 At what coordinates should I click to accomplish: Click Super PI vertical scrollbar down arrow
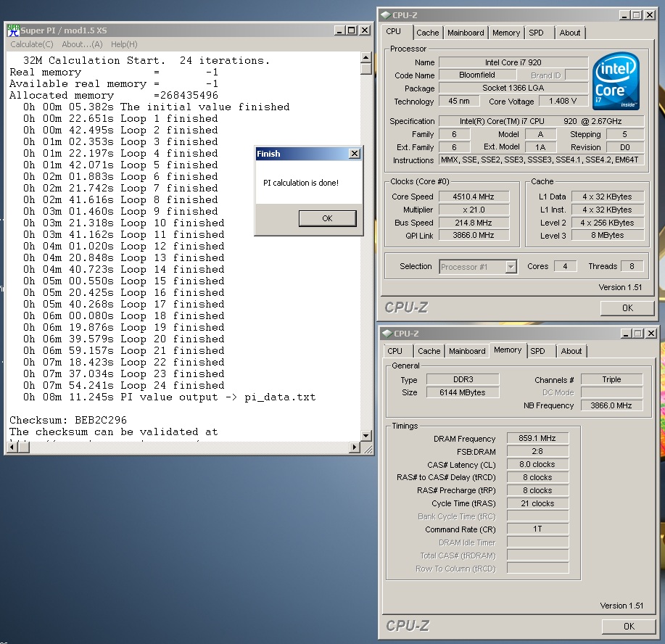click(x=366, y=435)
